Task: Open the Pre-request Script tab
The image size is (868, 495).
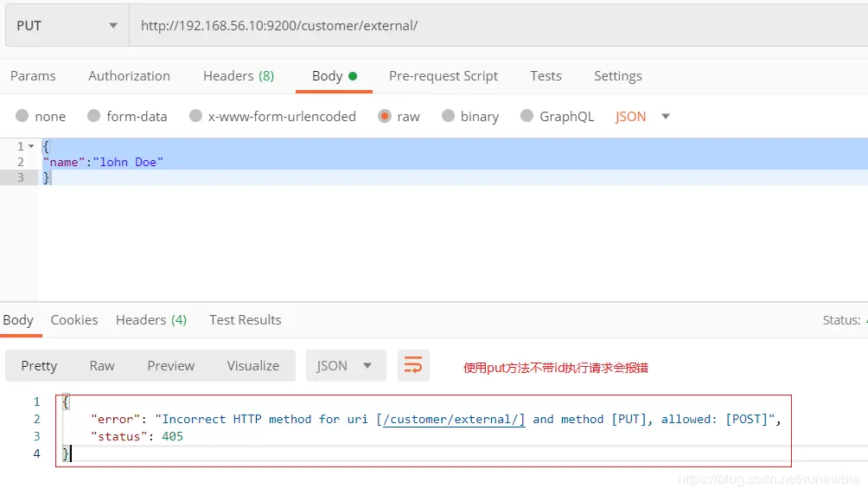Action: [444, 76]
